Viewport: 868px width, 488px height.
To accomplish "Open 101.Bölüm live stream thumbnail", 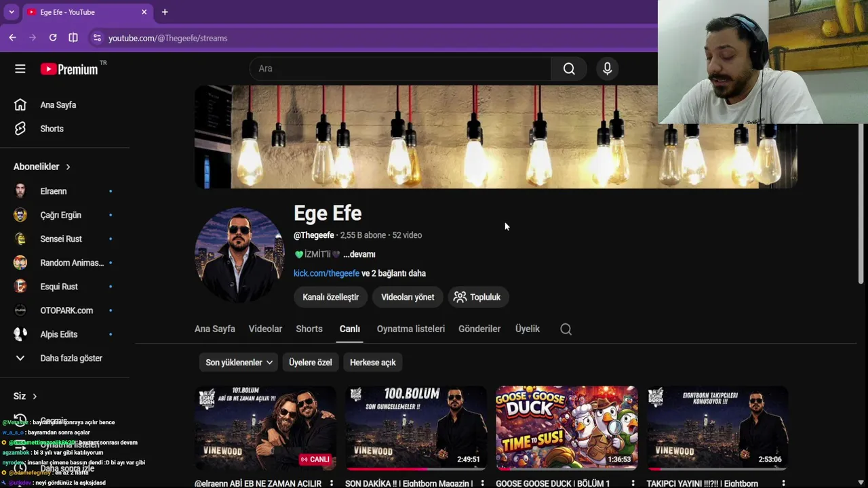I will (265, 428).
